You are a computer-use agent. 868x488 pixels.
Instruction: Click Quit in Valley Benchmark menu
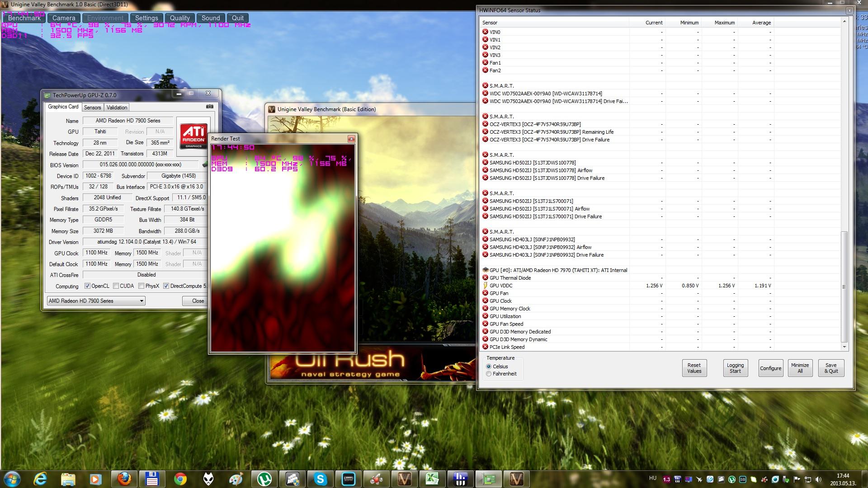tap(238, 18)
